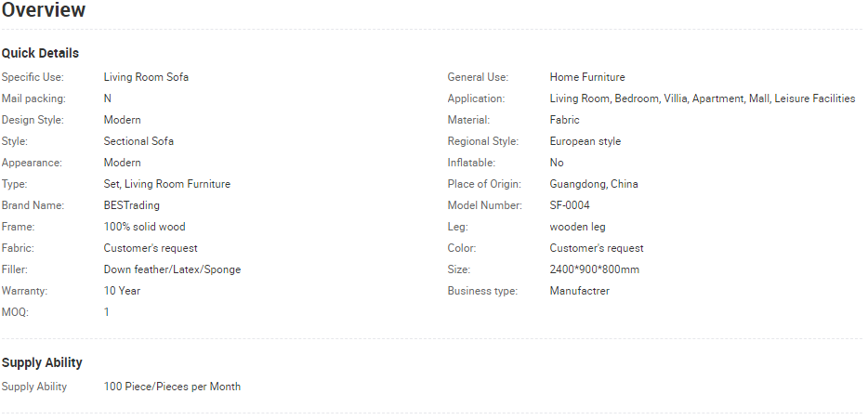This screenshot has width=868, height=420.
Task: Click Guangdong, China place of origin
Action: [x=594, y=184]
